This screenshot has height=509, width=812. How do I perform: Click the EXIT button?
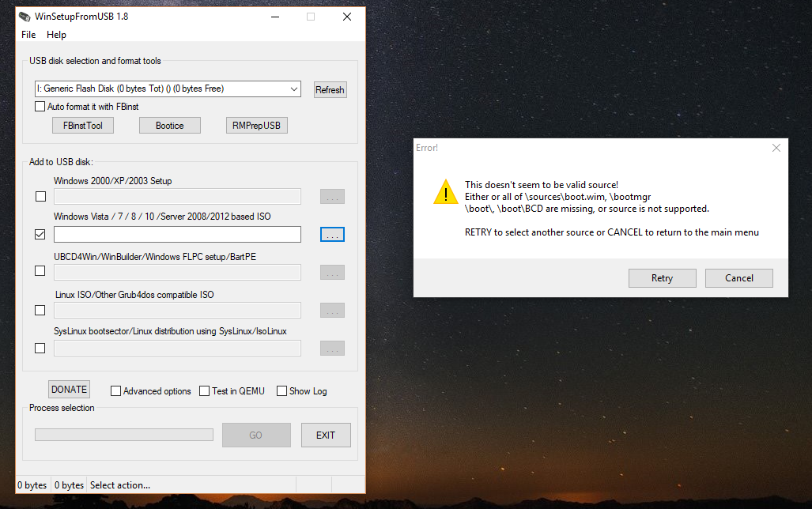pyautogui.click(x=326, y=435)
